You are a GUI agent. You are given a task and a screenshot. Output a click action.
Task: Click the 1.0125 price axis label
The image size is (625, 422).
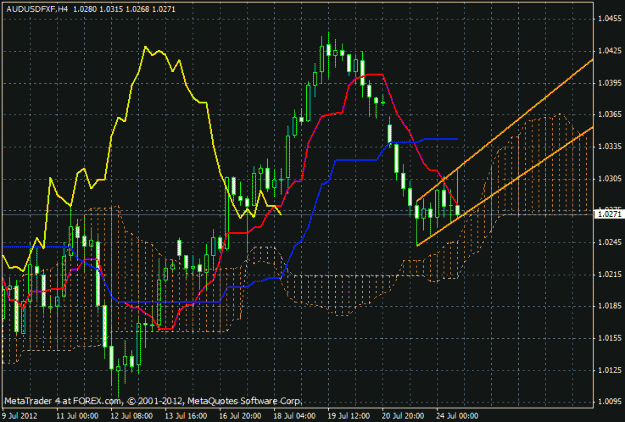click(x=610, y=370)
